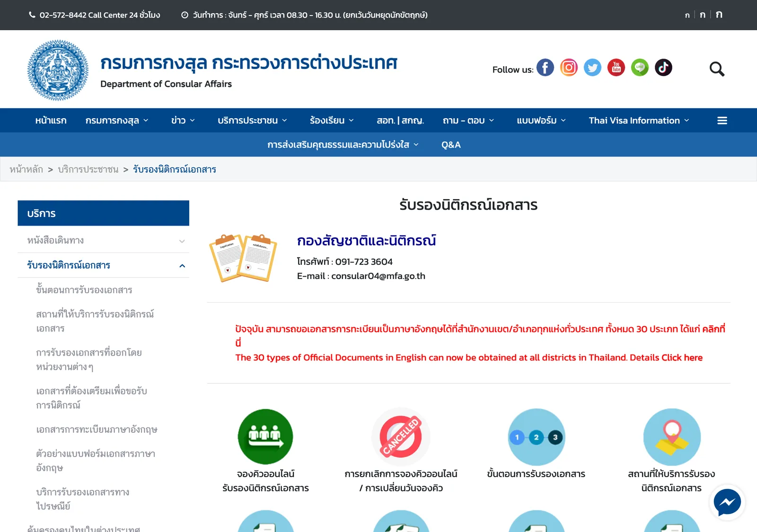Open การรับรองเอกสารที่ออกโดยหน่วยงานต่างๆ sidebar link
Viewport: 757px width, 532px height.
89,359
